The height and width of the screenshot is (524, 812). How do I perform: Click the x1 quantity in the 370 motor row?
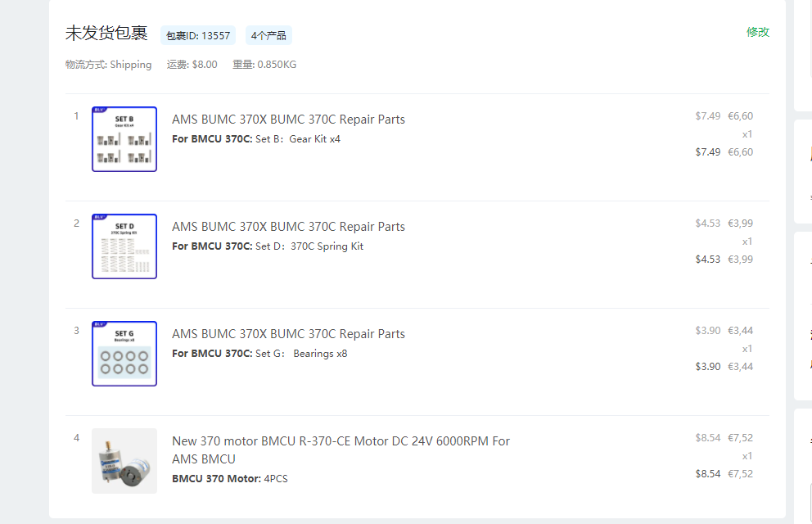(747, 456)
